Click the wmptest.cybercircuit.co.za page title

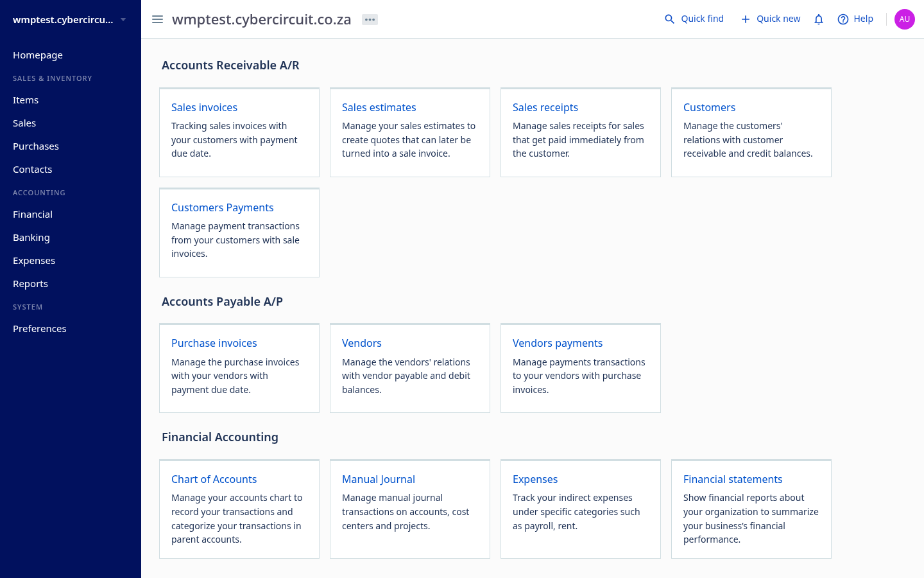tap(262, 19)
